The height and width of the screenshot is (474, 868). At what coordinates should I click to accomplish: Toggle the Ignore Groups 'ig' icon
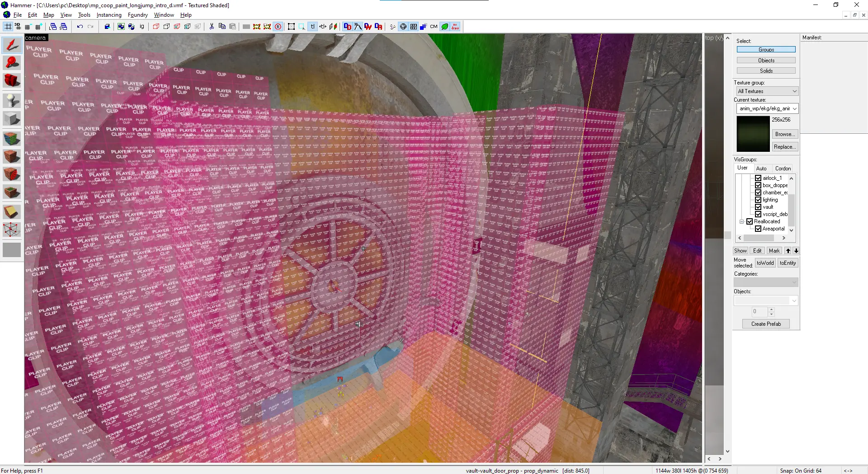142,27
